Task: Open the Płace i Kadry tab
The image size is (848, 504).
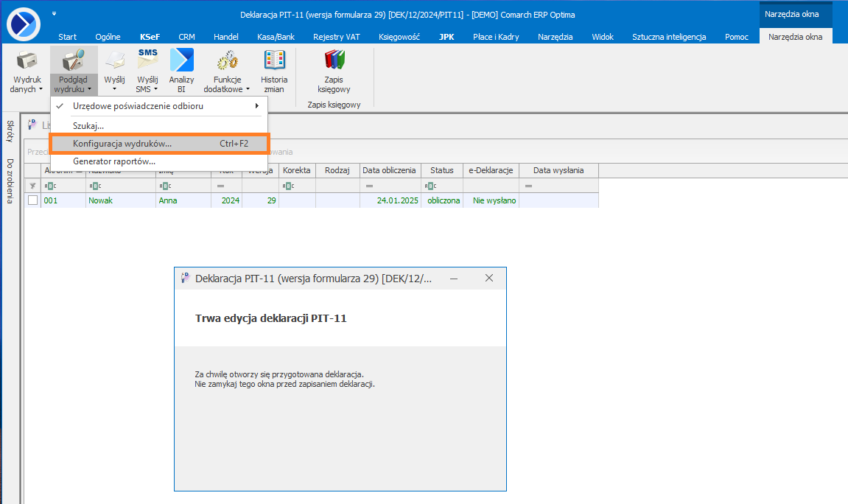Action: pos(496,37)
